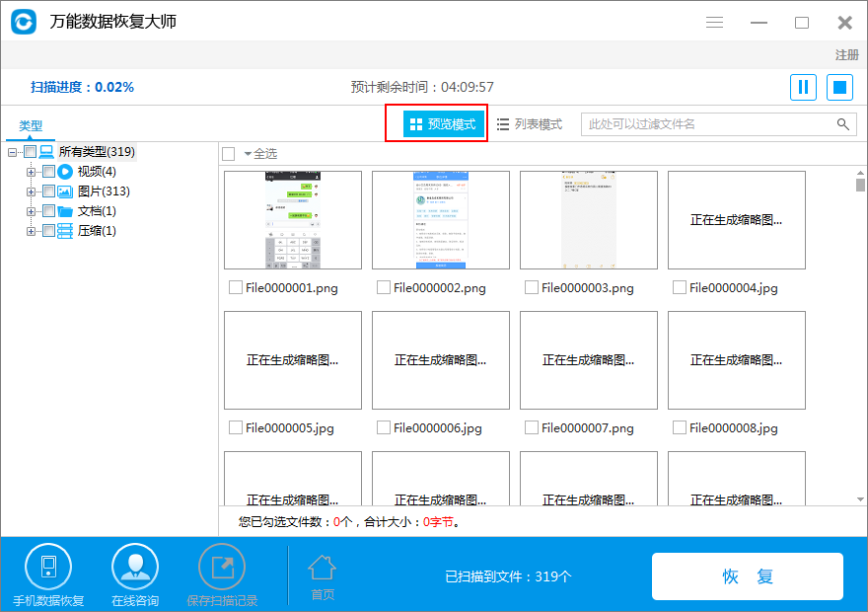This screenshot has width=868, height=612.
Task: Click the picture type icon next to 图片(313)
Action: [65, 191]
